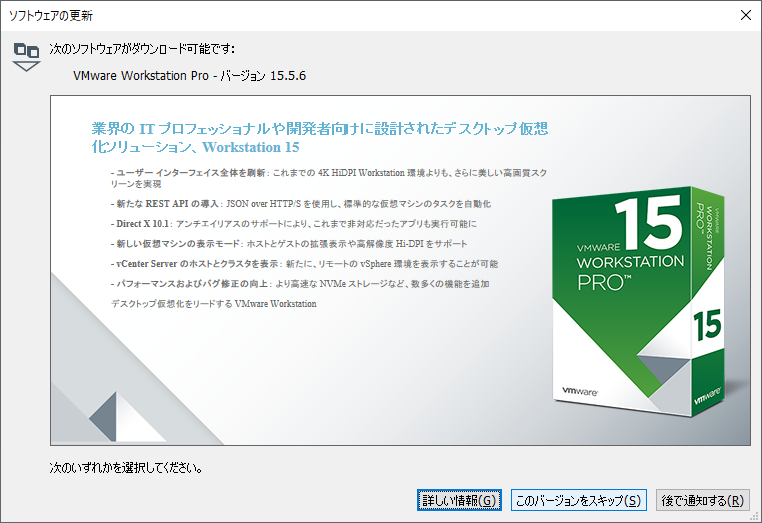Screen dimensions: 762x523
Task: Click the 'VMware Workstation Pro - バージョン 15.5.6' text
Action: point(190,76)
